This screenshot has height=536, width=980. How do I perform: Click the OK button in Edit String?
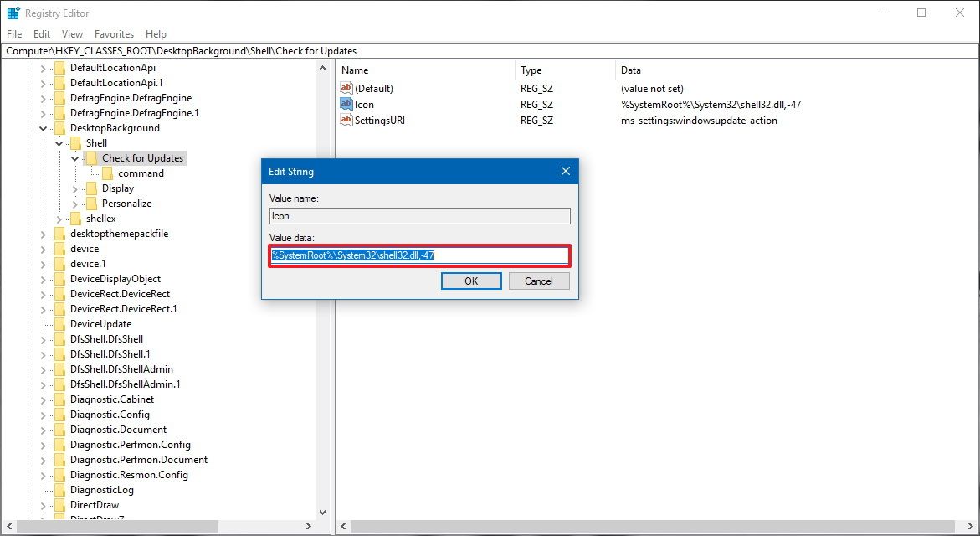470,281
